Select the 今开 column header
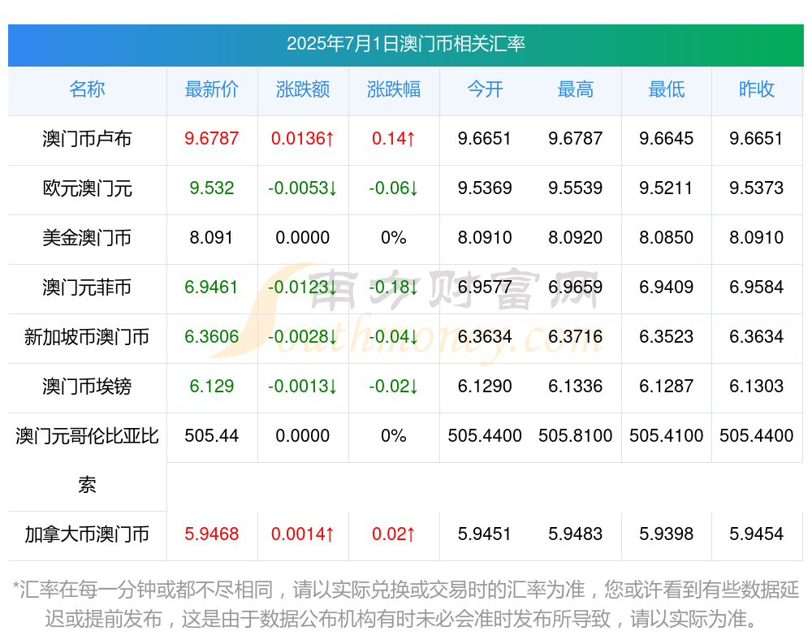 coord(485,89)
